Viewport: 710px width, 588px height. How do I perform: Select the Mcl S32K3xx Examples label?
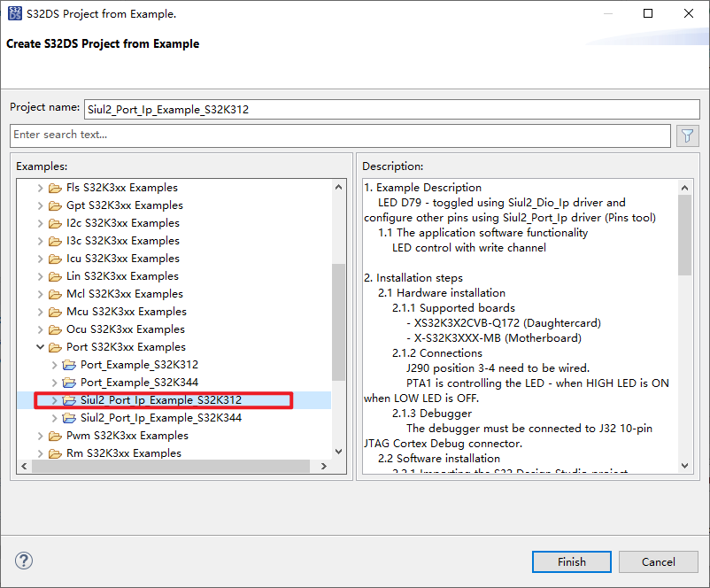coord(125,294)
